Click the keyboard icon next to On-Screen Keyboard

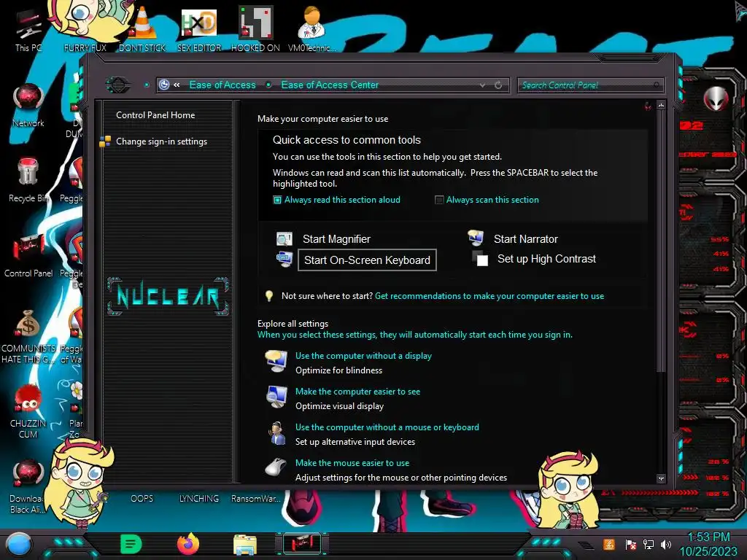[x=285, y=260]
